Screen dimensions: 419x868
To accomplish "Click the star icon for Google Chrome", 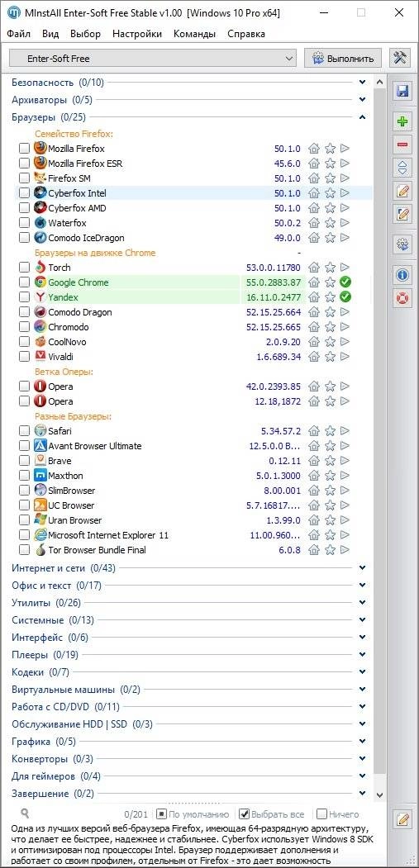I will coord(330,282).
